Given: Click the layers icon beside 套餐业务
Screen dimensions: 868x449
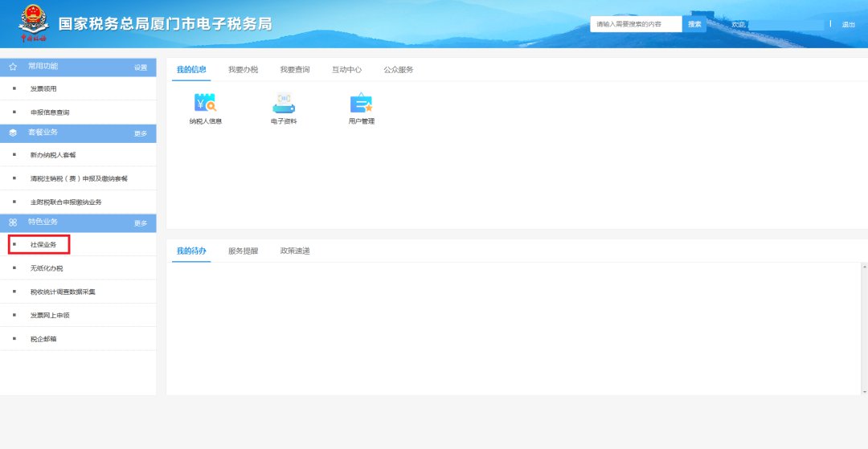Looking at the screenshot, I should pos(13,133).
